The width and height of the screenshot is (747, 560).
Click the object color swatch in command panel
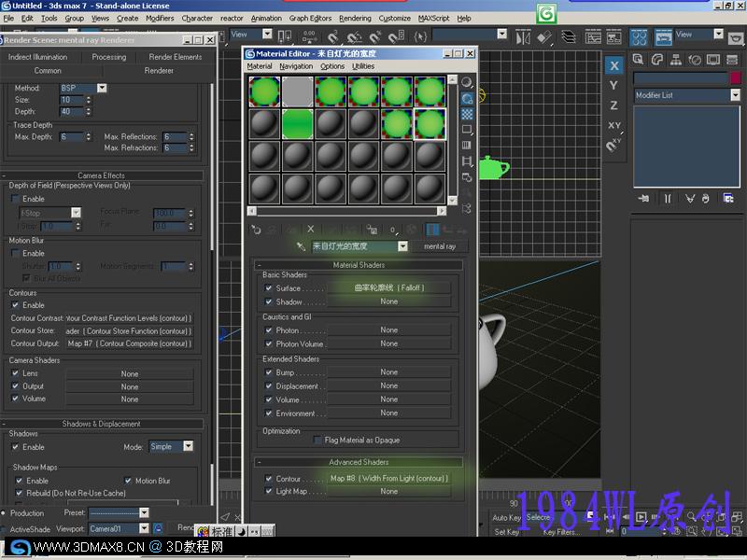[735, 79]
